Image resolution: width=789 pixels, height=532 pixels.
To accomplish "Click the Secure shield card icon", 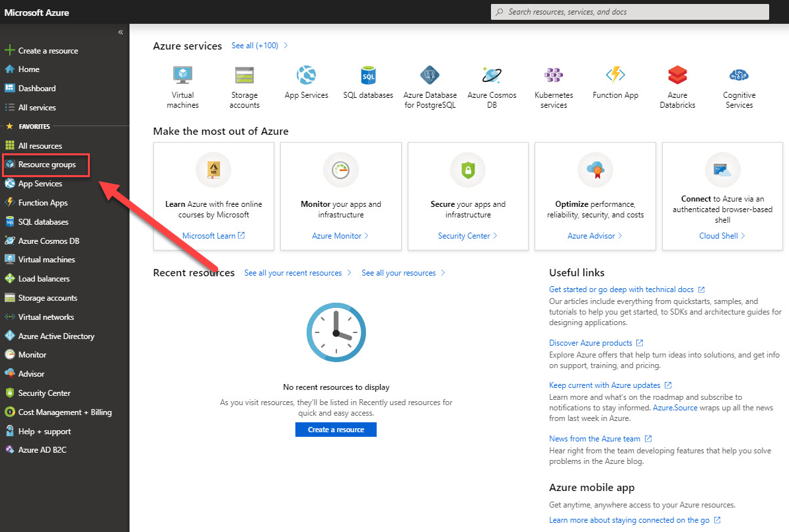I will 468,170.
